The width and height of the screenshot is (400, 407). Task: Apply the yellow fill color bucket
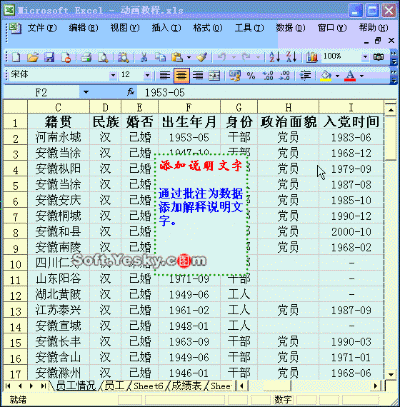click(326, 76)
